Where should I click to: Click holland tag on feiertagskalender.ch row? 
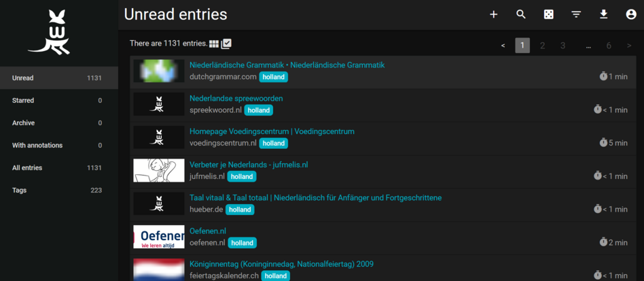[x=276, y=276]
